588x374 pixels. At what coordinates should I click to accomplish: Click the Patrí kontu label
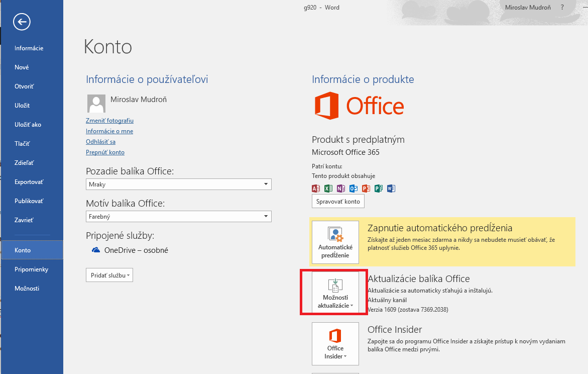(327, 166)
